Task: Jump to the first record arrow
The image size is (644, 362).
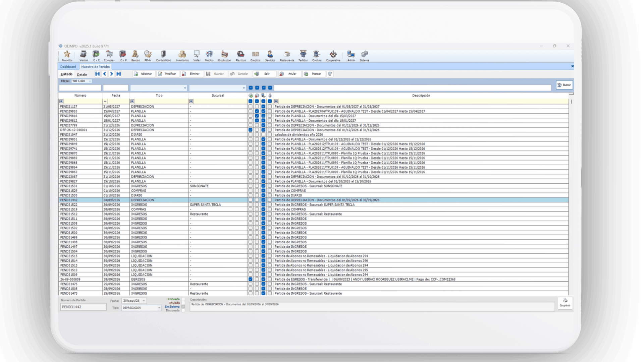Action: 97,74
